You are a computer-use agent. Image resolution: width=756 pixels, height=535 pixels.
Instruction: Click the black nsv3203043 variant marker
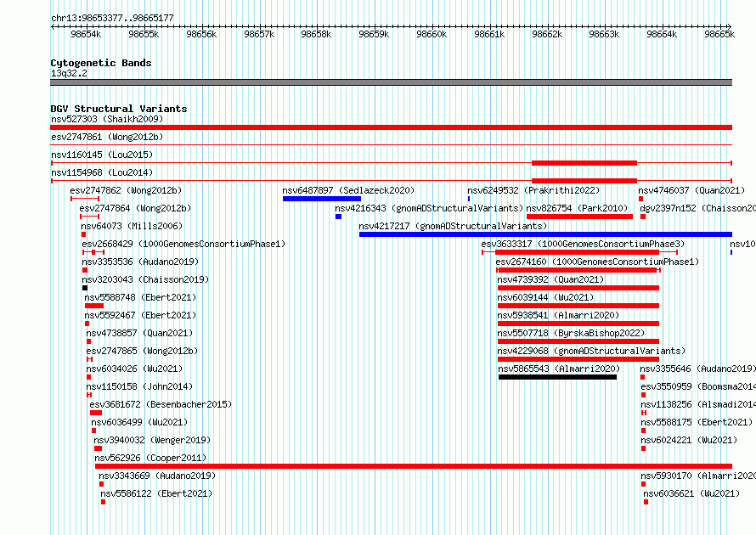(x=85, y=288)
